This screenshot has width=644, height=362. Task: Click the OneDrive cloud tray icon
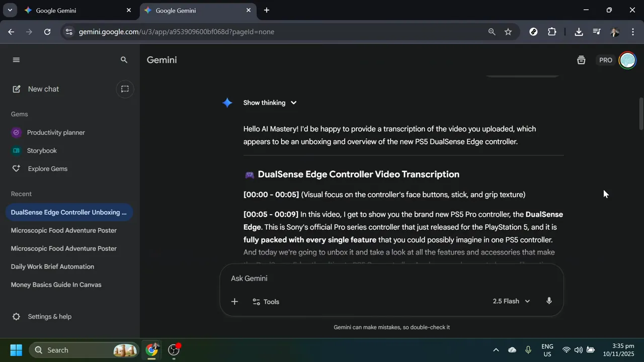(512, 350)
